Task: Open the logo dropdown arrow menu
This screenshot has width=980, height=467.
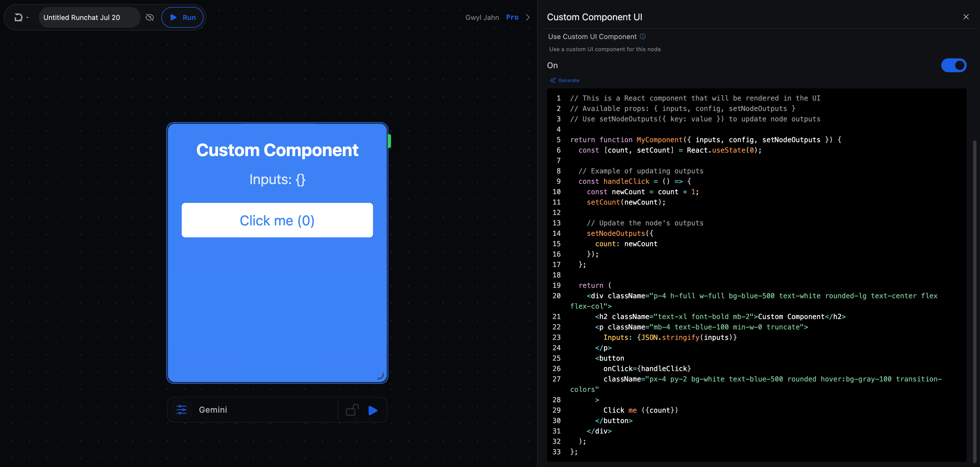Action: click(27, 18)
